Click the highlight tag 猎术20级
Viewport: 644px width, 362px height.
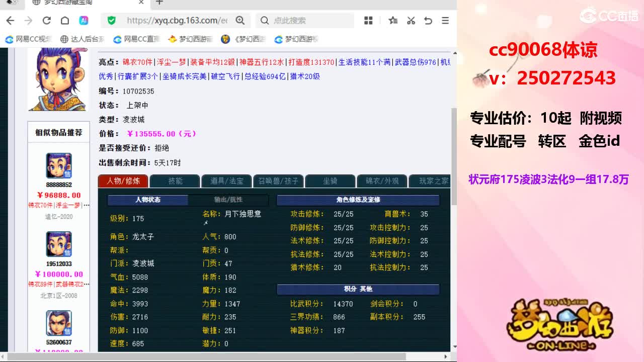[x=305, y=76]
